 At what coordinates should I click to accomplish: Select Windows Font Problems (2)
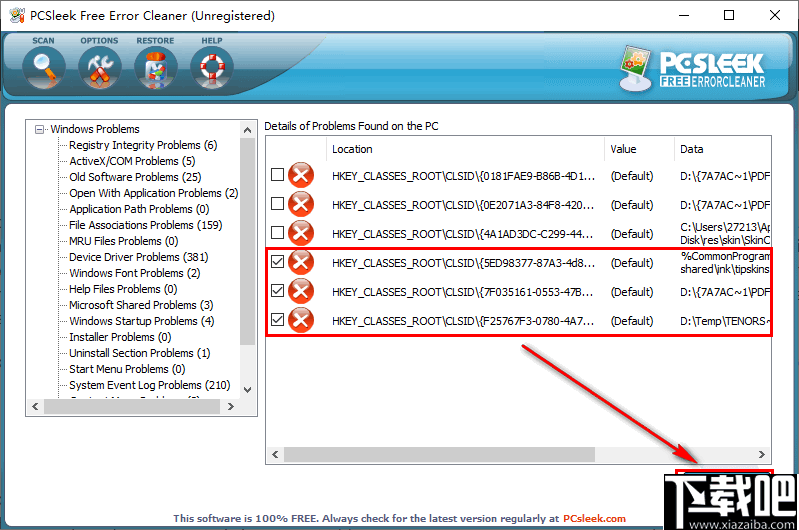135,273
